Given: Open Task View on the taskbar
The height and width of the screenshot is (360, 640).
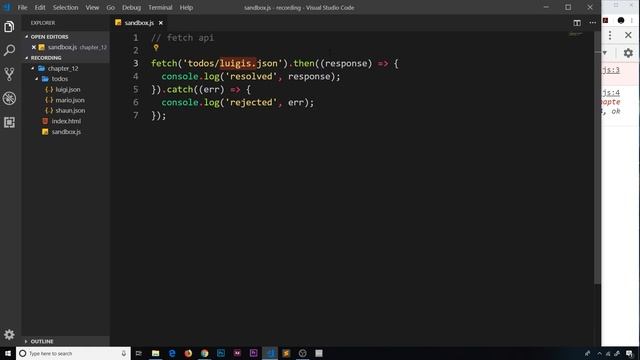Looking at the screenshot, I should pyautogui.click(x=139, y=353).
